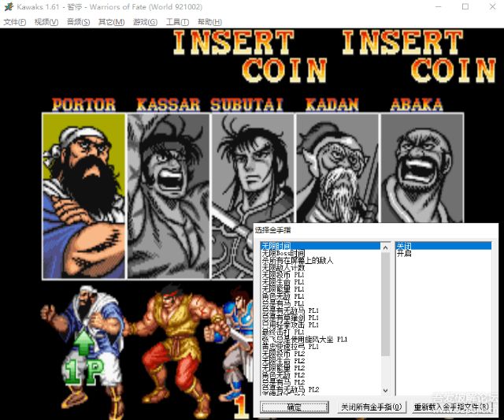Select cheat ending in 屏幕上的敌人
Image resolution: width=504 pixels, height=420 pixels.
click(x=321, y=261)
